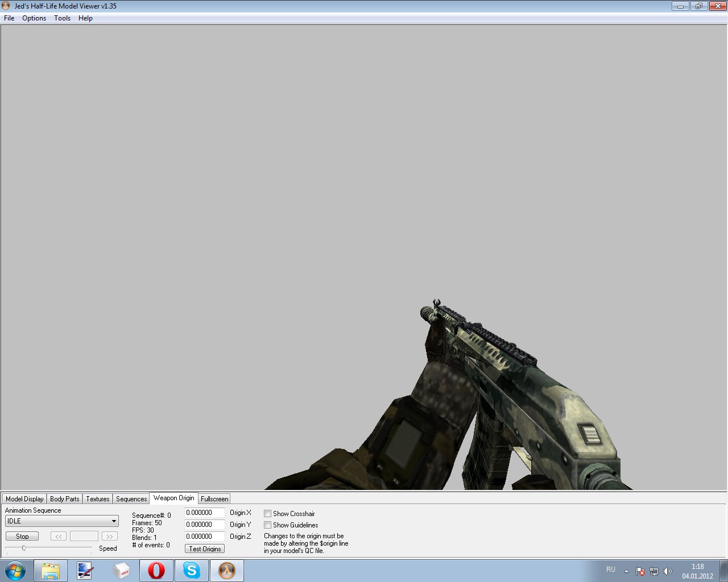
Task: Click the Origin X input field
Action: pyautogui.click(x=204, y=513)
